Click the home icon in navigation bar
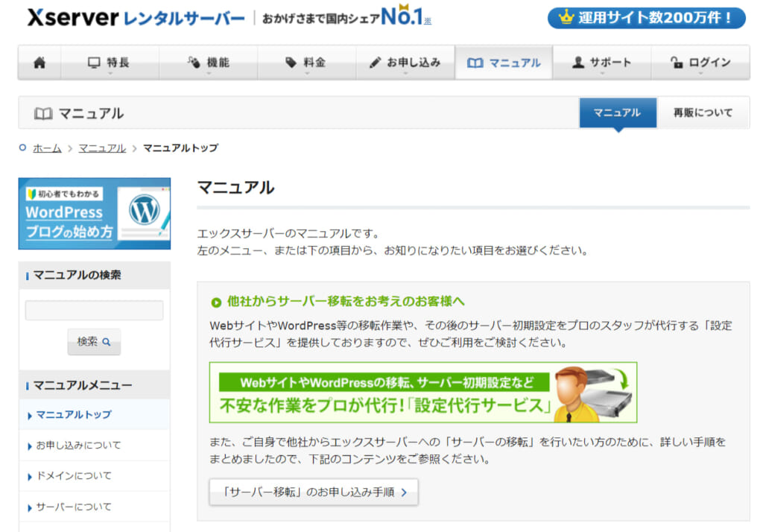The height and width of the screenshot is (532, 763). point(39,63)
